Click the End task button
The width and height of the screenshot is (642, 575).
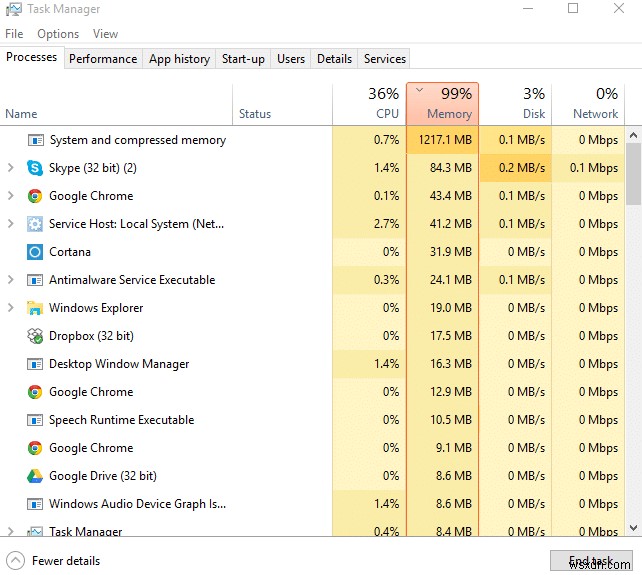coord(590,561)
